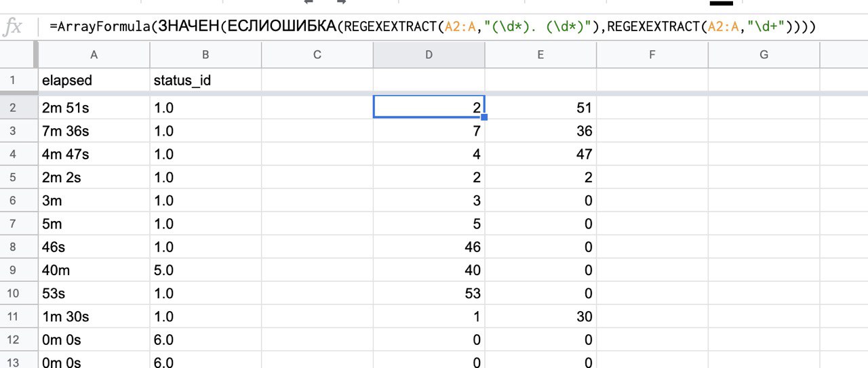Select status_id cell '6.0' in row 12
The width and height of the screenshot is (868, 368).
click(205, 340)
